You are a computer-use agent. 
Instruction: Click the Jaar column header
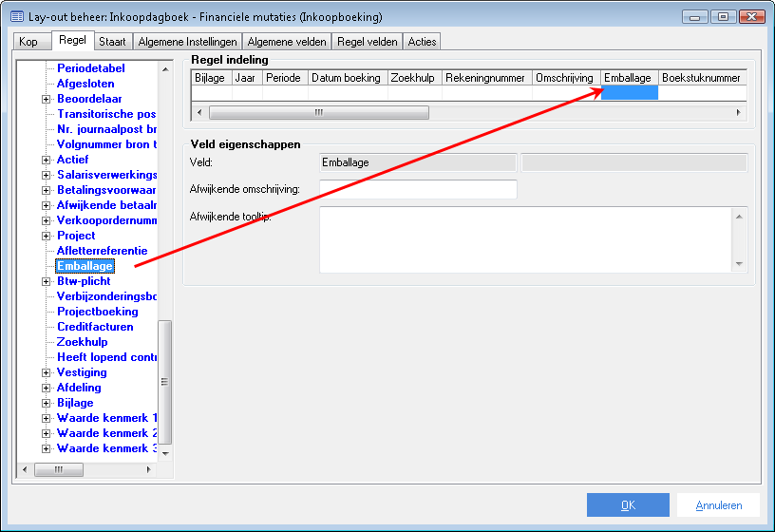pos(247,78)
